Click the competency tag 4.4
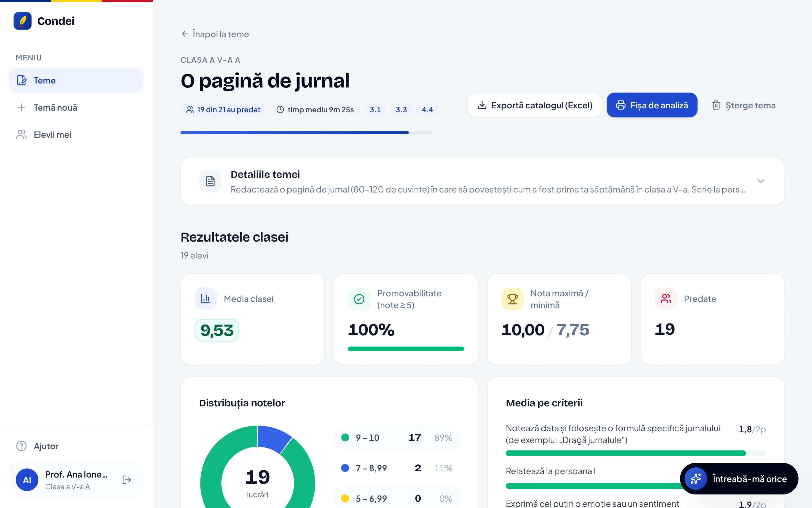812x508 pixels. point(427,110)
